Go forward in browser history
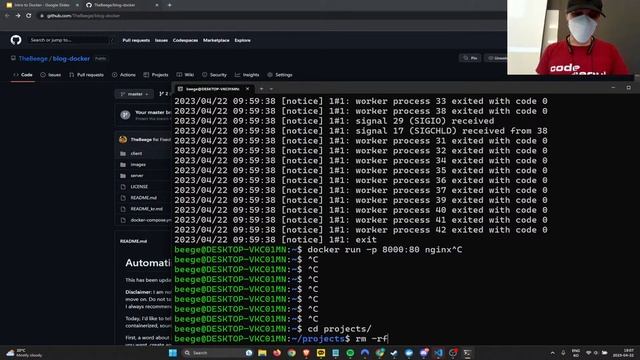This screenshot has height=360, width=640. [x=18, y=16]
